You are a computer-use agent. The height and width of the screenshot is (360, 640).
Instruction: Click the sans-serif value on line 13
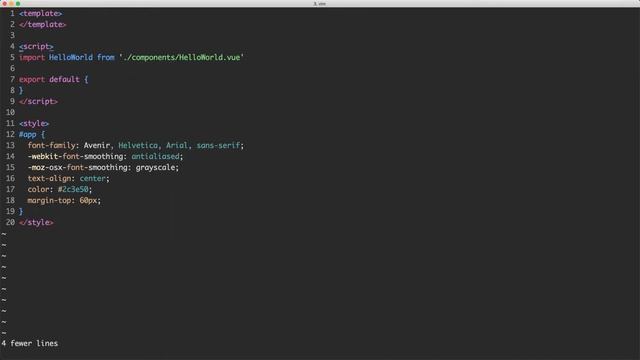218,146
